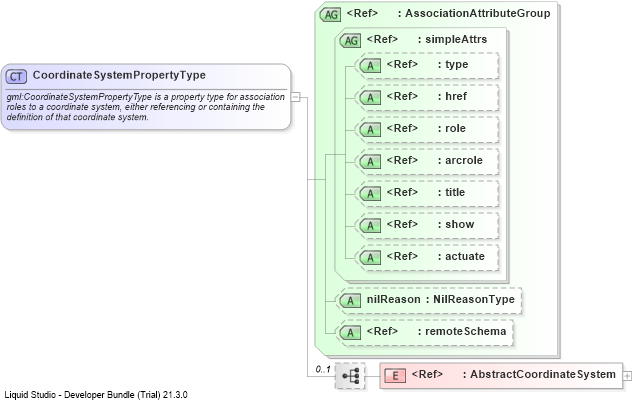The height and width of the screenshot is (400, 632).
Task: Click the Liquid Studio Developer Bundle footer text
Action: coord(96,395)
